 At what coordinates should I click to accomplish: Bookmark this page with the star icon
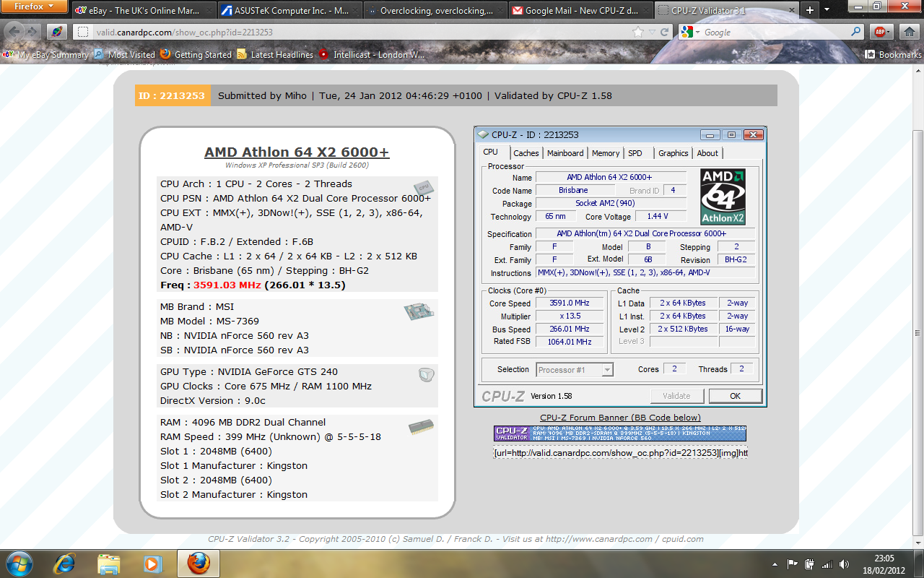[638, 32]
